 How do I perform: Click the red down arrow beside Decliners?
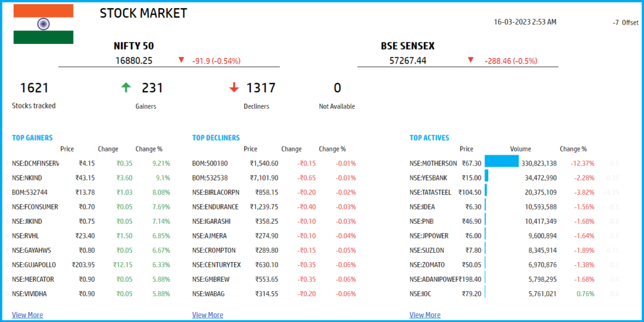coord(234,87)
